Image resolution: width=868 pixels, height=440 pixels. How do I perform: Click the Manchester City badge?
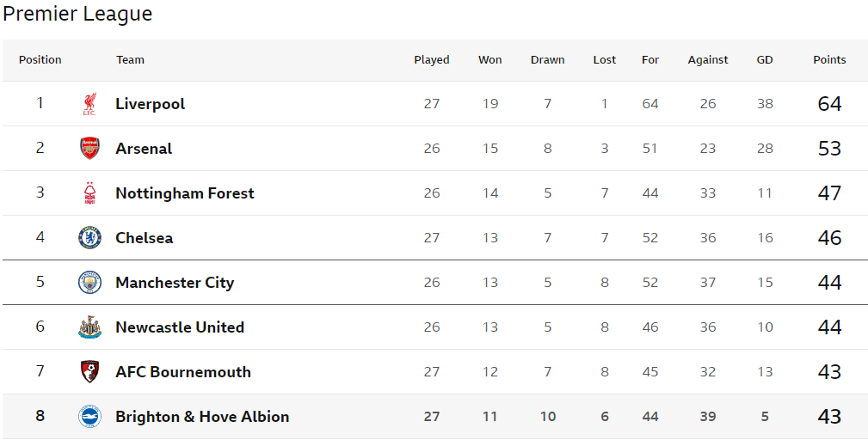pos(89,283)
